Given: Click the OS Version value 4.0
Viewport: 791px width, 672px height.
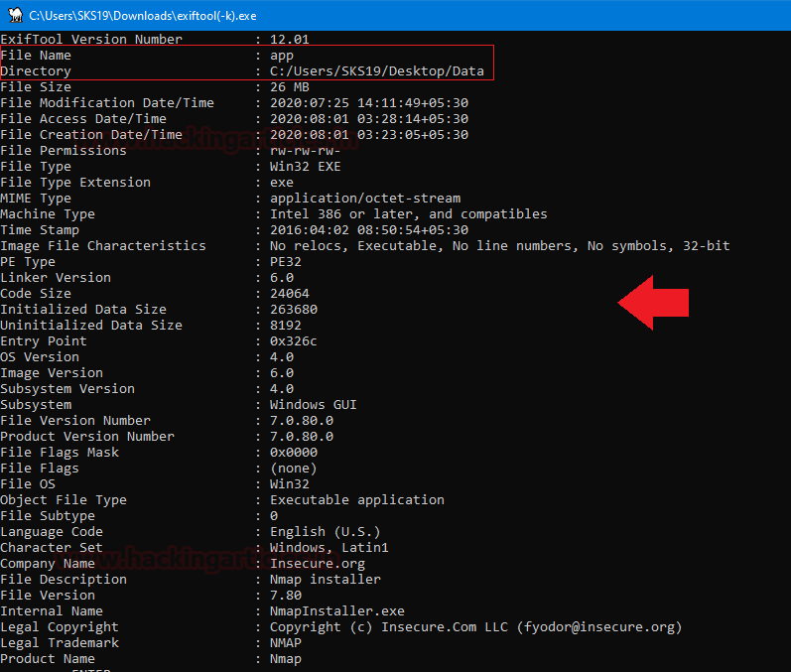Looking at the screenshot, I should point(282,357).
